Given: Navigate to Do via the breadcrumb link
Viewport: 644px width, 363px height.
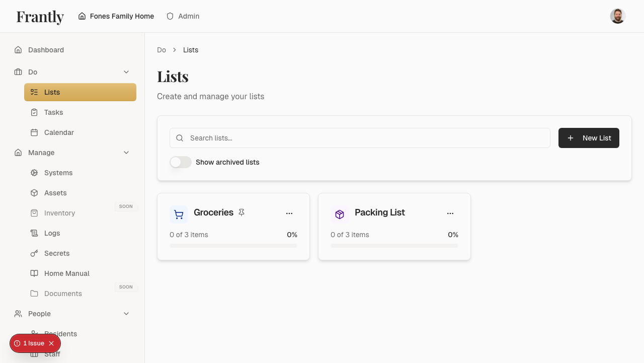Looking at the screenshot, I should point(162,50).
